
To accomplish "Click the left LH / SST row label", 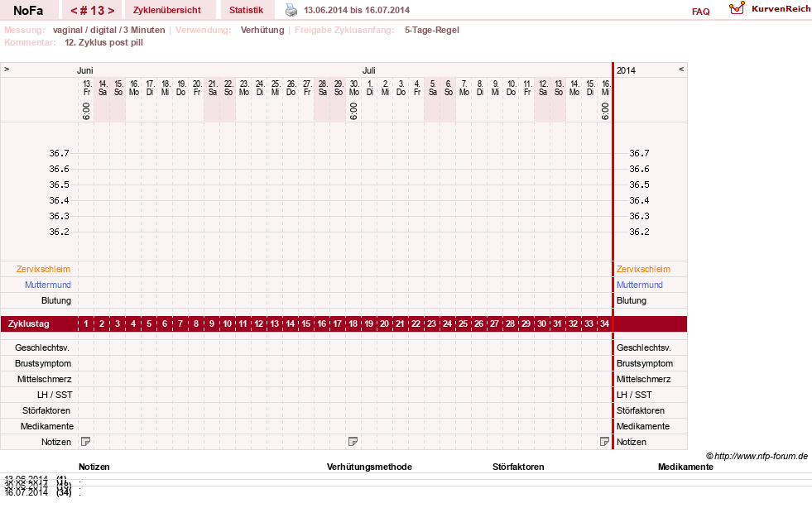I will click(55, 395).
